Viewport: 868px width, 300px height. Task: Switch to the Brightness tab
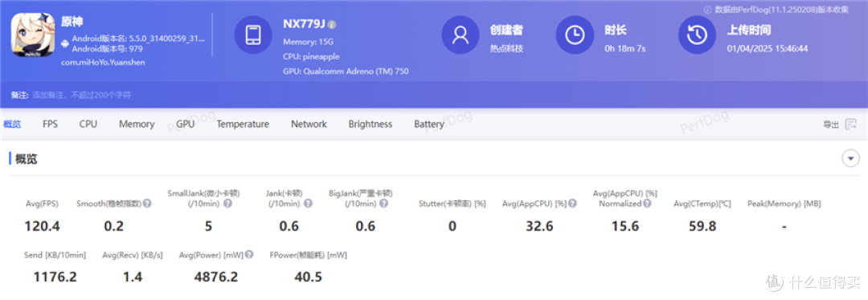click(371, 124)
